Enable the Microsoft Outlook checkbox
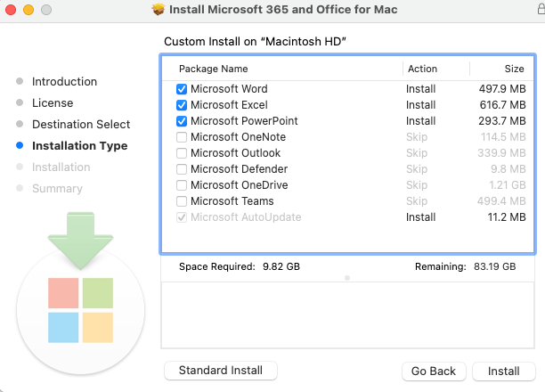The width and height of the screenshot is (545, 392). click(182, 153)
